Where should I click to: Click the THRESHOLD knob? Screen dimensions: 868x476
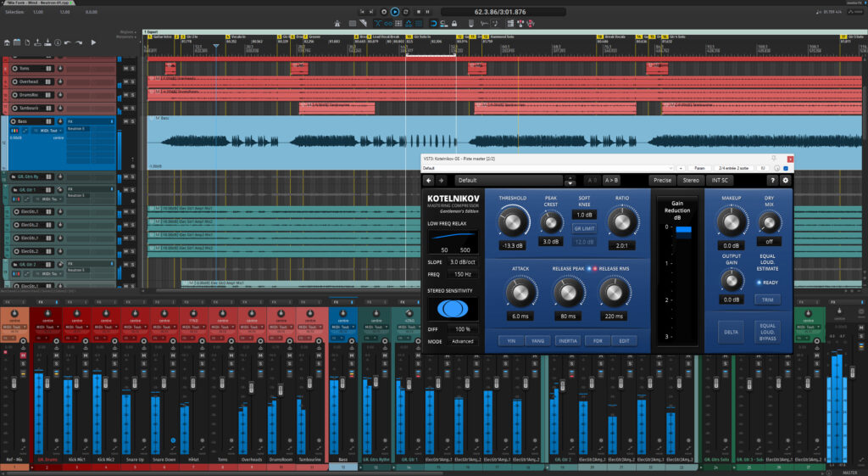(513, 221)
